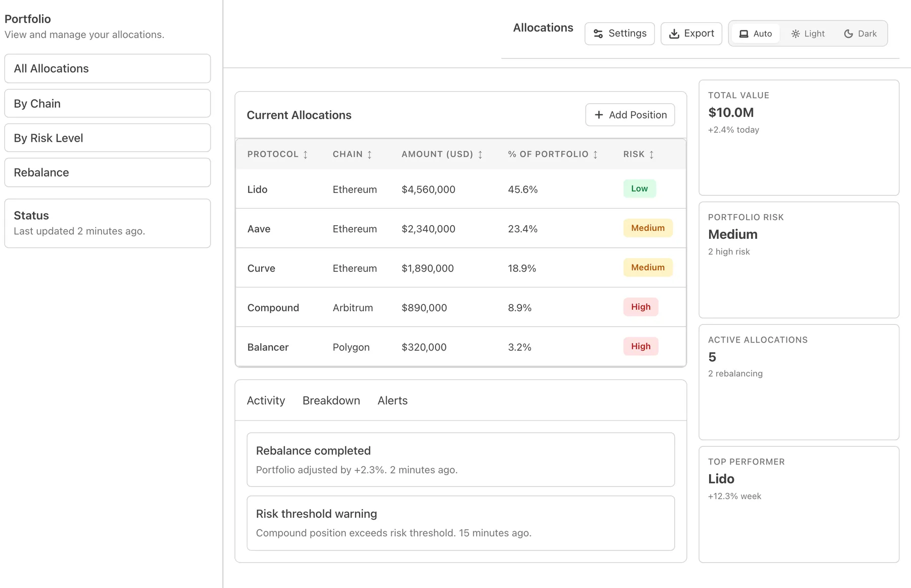The height and width of the screenshot is (588, 911).
Task: Click the sort arrows beside % OF PORTFOLIO
Action: (x=596, y=154)
